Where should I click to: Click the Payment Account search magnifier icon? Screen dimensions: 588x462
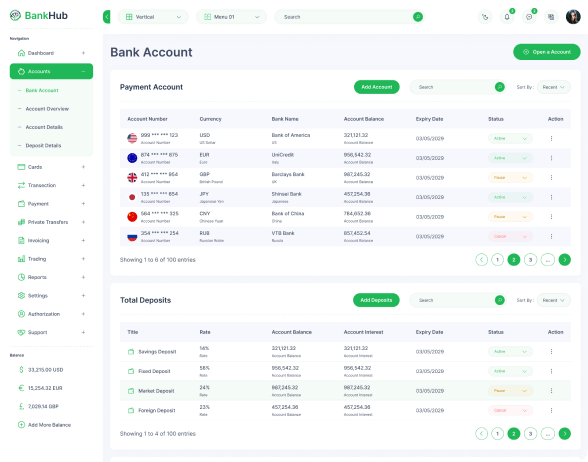[x=500, y=87]
